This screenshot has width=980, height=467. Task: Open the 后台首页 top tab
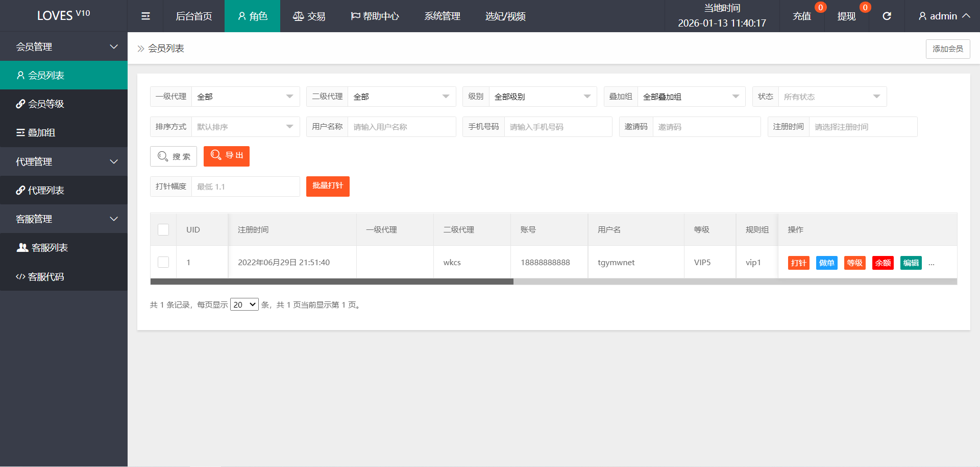click(x=194, y=16)
